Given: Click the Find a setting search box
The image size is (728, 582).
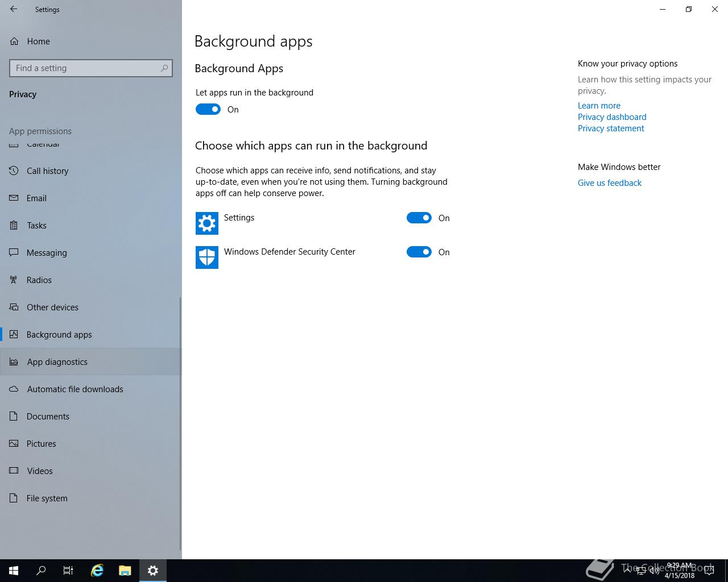Looking at the screenshot, I should [x=91, y=68].
